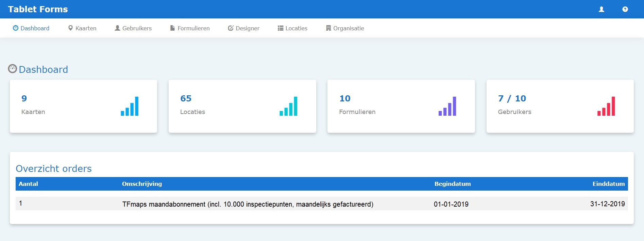This screenshot has height=241, width=644.
Task: Click the 10 value in Formulieren card
Action: (345, 98)
